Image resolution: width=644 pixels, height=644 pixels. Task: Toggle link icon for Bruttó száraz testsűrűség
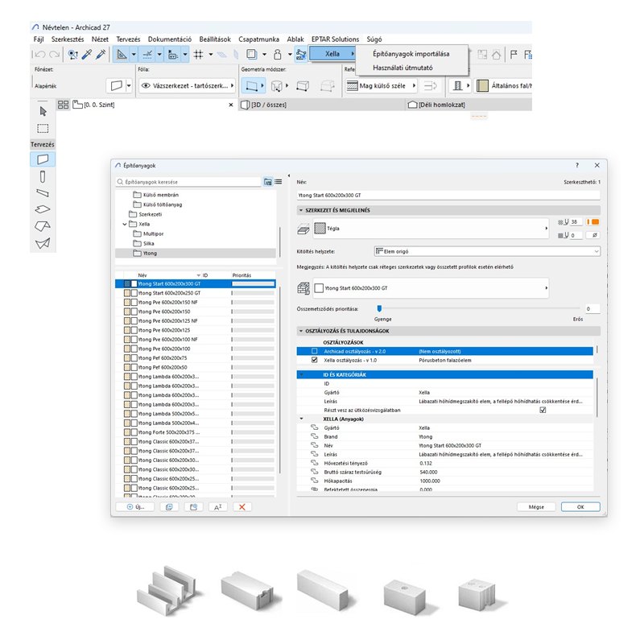point(315,472)
